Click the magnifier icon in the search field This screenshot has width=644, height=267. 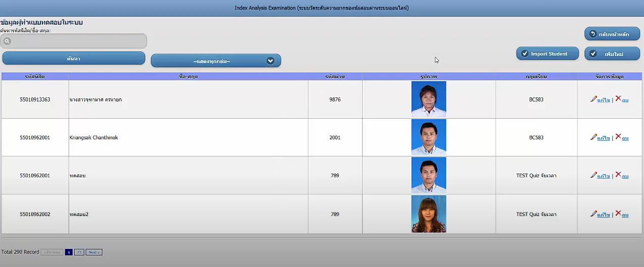click(x=7, y=41)
